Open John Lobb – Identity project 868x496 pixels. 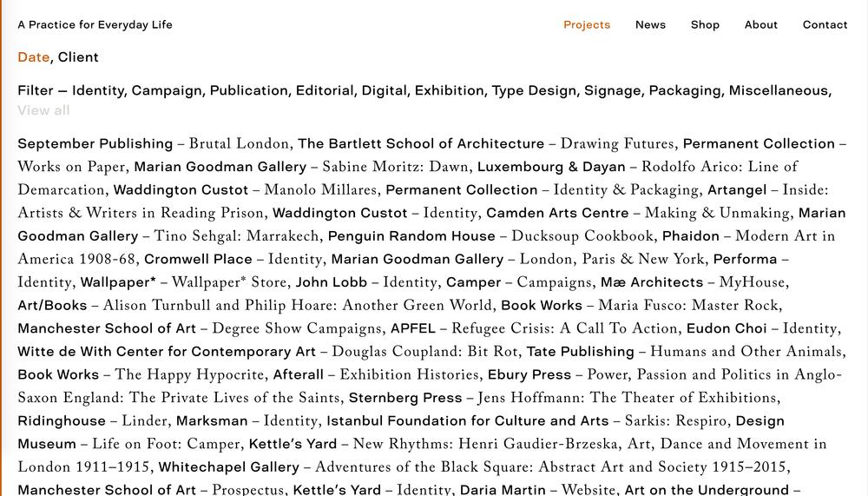point(366,282)
